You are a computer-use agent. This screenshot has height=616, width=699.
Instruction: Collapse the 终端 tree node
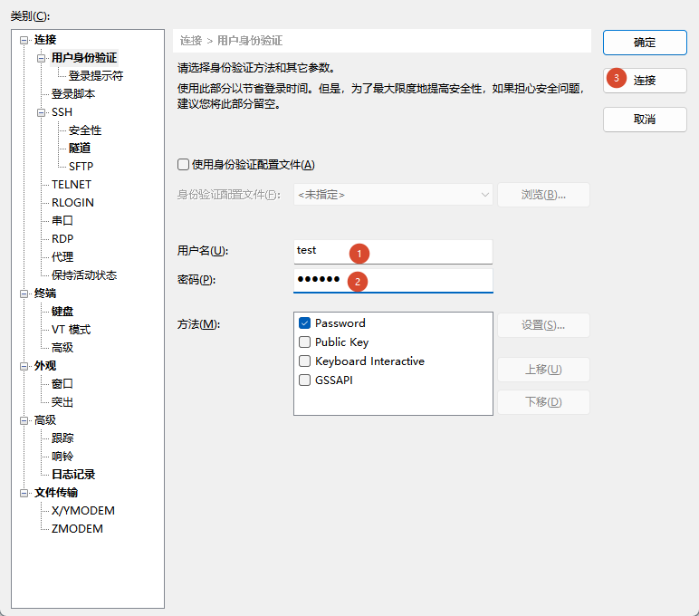tap(24, 294)
